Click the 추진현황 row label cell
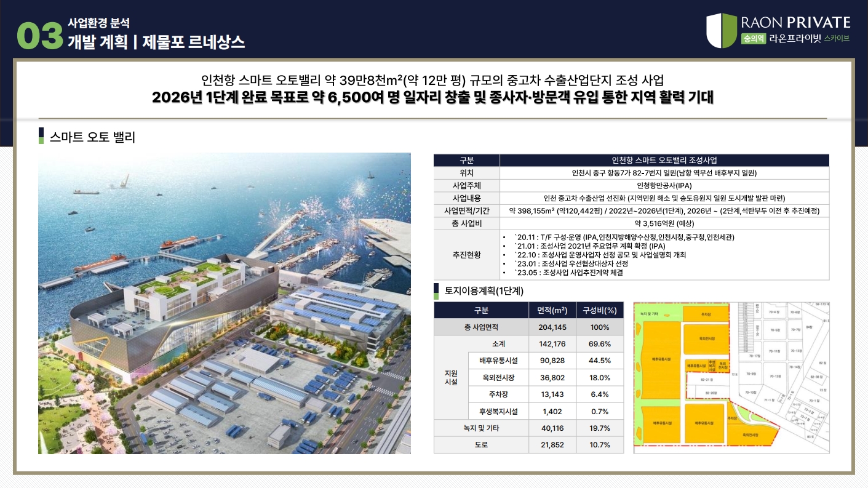 466,254
